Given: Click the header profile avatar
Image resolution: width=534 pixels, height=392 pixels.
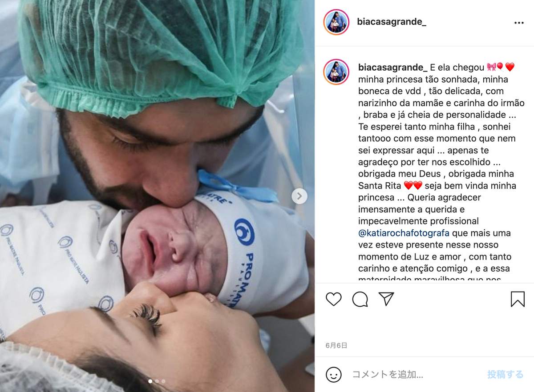Looking at the screenshot, I should point(336,22).
